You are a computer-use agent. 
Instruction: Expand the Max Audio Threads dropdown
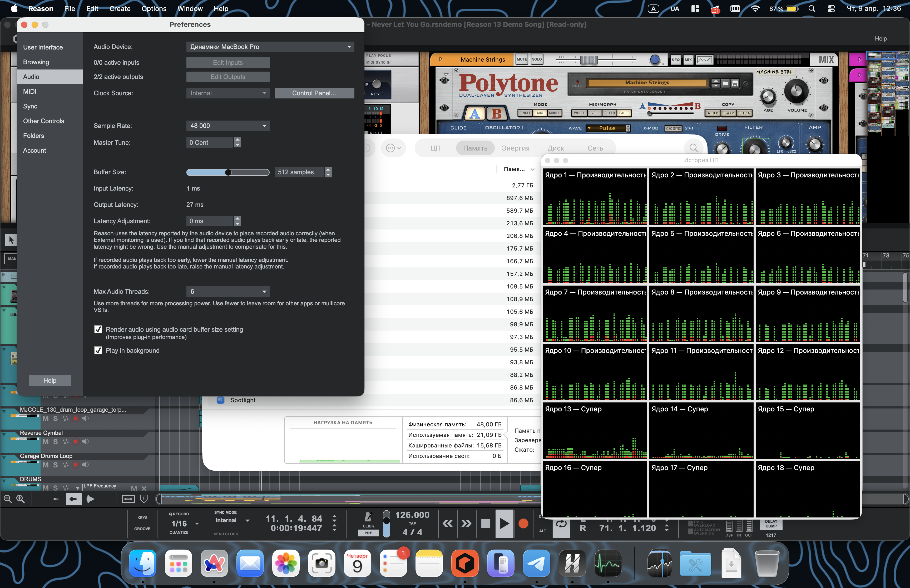tap(227, 292)
